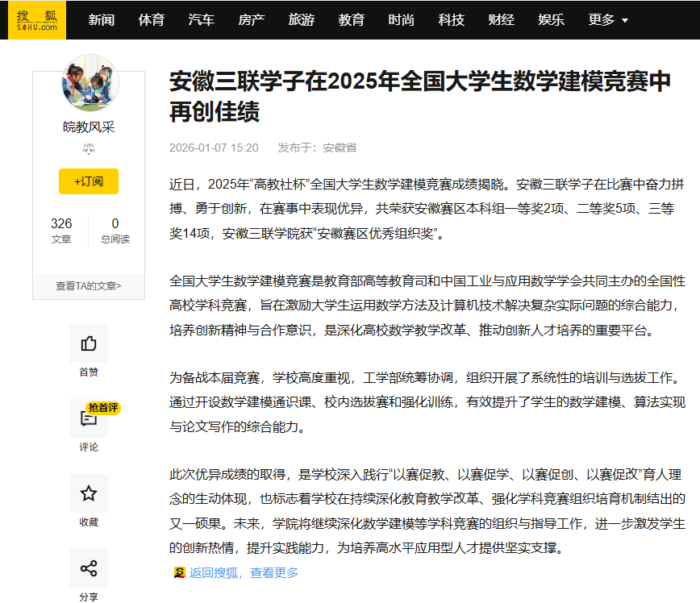Click the small badge icon under 皖教风采
The width and height of the screenshot is (700, 603).
pos(89,149)
